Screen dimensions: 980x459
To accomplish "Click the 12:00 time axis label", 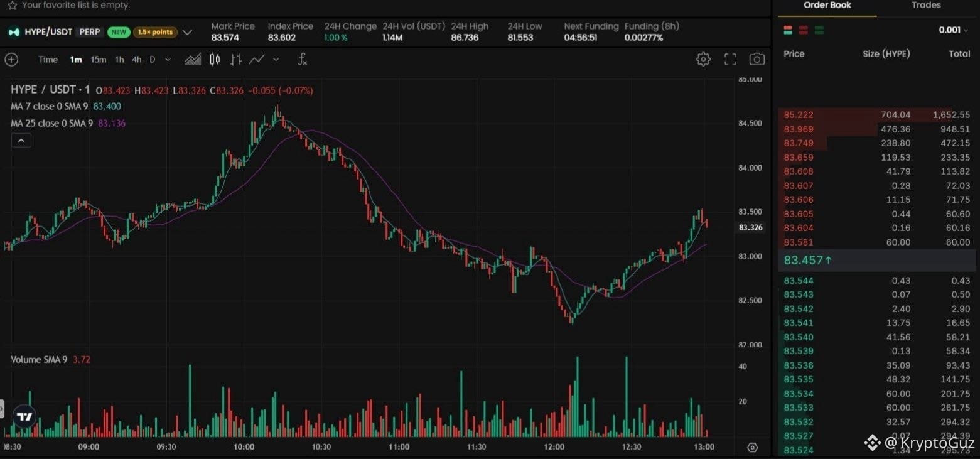I will [x=554, y=447].
